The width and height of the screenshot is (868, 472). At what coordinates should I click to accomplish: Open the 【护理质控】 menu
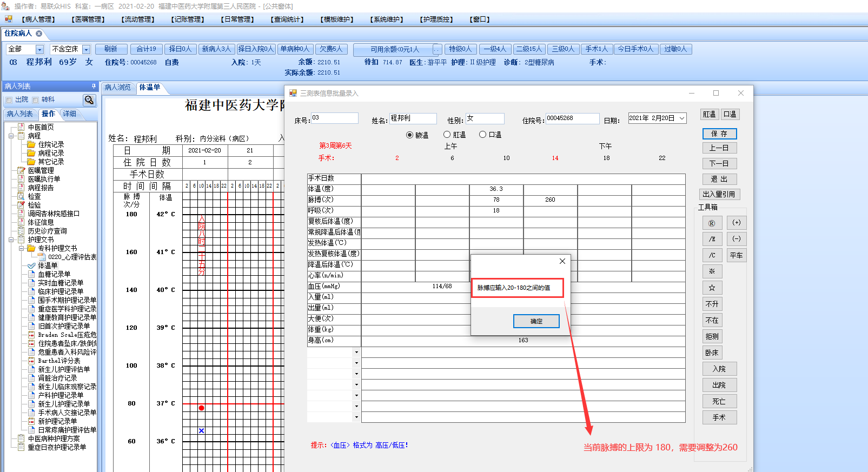(436, 19)
